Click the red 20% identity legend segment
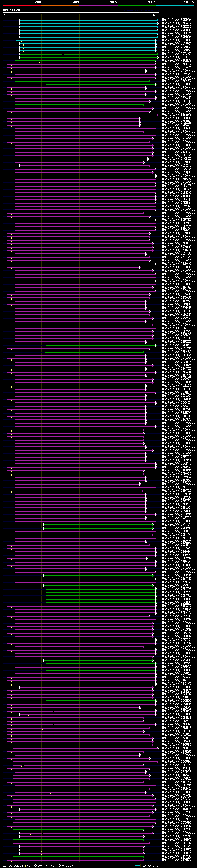 22,6
